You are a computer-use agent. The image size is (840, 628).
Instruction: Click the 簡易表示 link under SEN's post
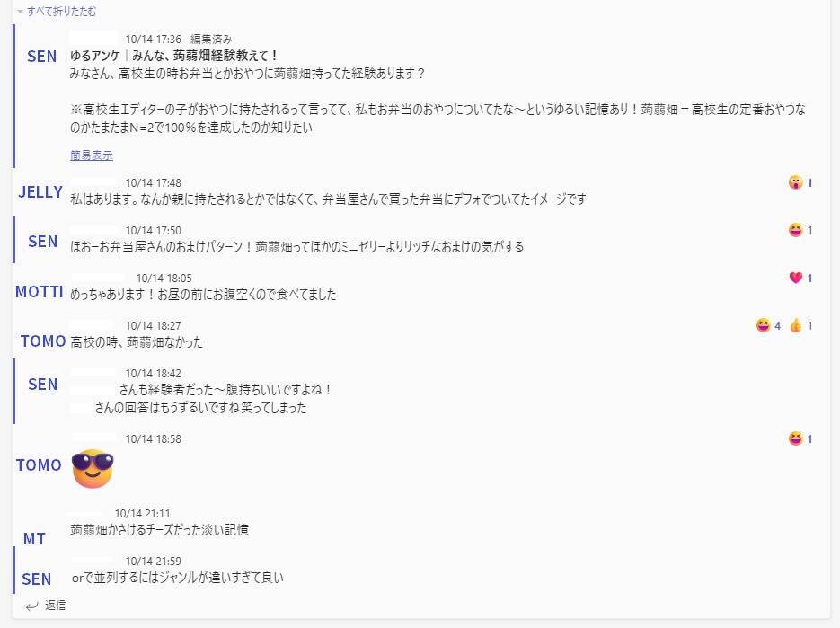tap(92, 155)
